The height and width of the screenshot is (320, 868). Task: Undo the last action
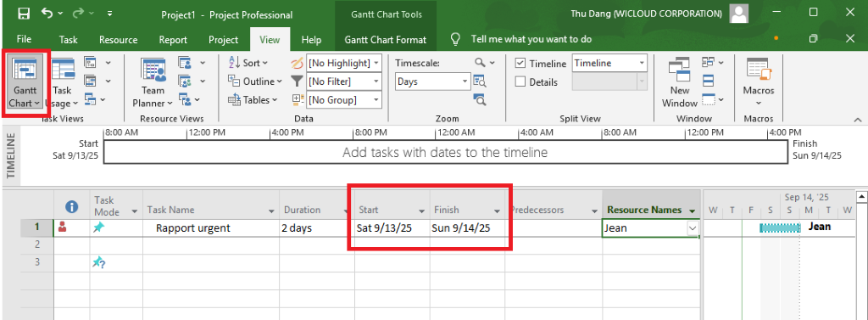click(x=47, y=14)
